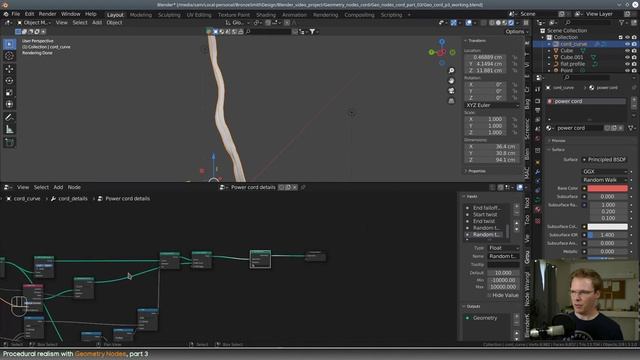Image resolution: width=640 pixels, height=360 pixels.
Task: Click the perspective/orthographic grid gizmo
Action: [451, 100]
